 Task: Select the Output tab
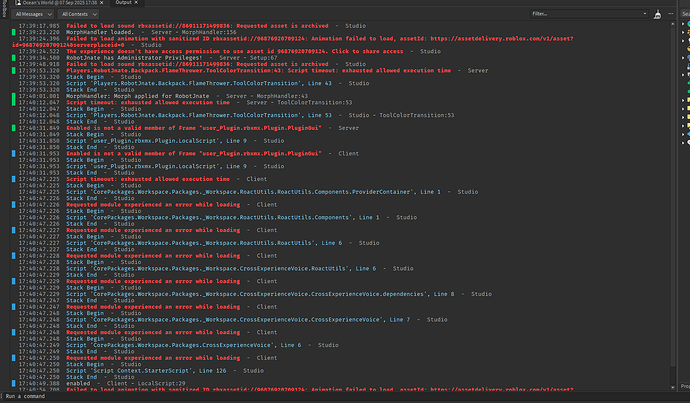123,3
